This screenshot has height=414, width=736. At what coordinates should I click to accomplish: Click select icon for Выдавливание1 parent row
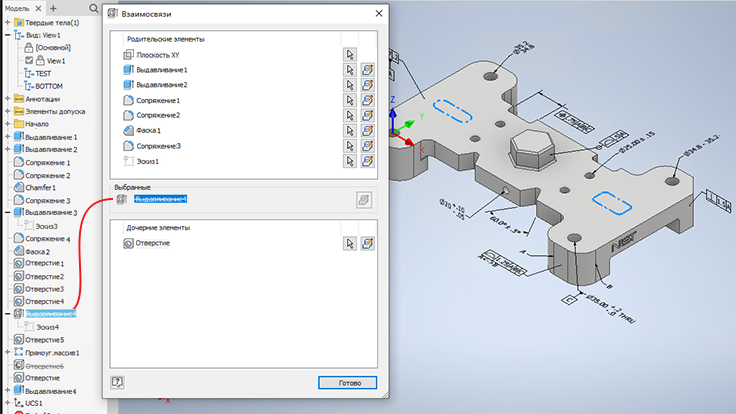(350, 69)
